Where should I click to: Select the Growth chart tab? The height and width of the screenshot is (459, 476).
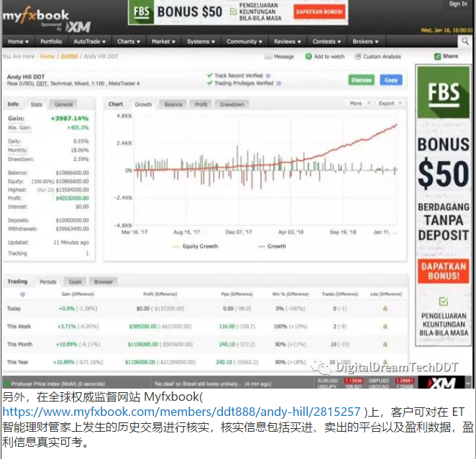pos(143,104)
